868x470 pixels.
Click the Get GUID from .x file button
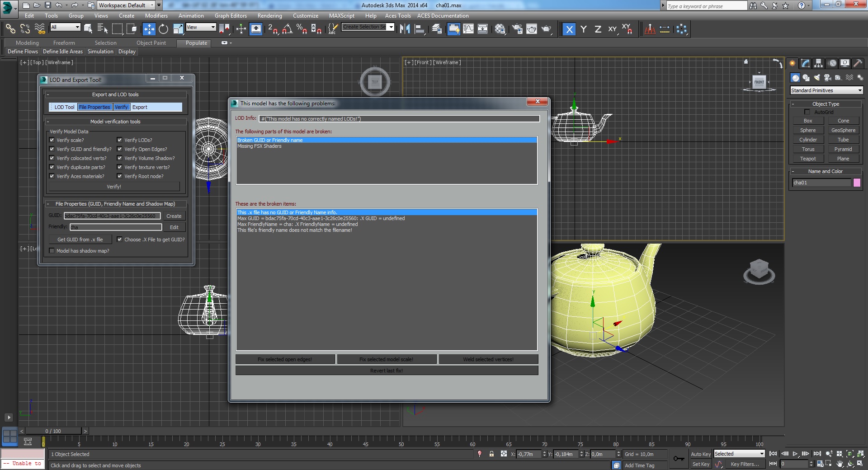pos(80,240)
